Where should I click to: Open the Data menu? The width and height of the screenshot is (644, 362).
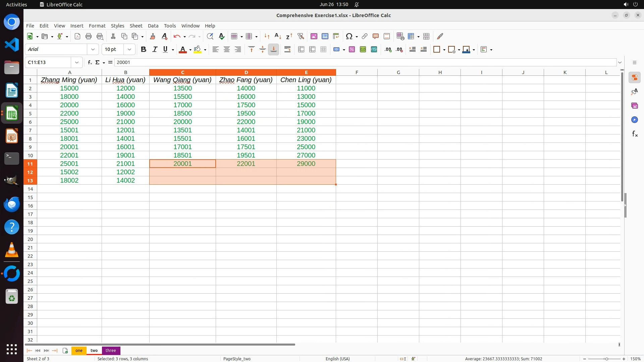pos(153,26)
